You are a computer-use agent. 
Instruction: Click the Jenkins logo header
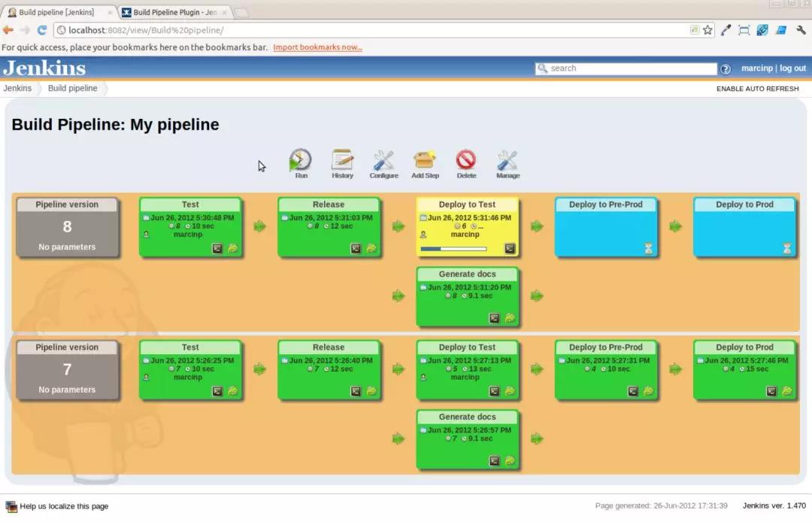click(44, 68)
